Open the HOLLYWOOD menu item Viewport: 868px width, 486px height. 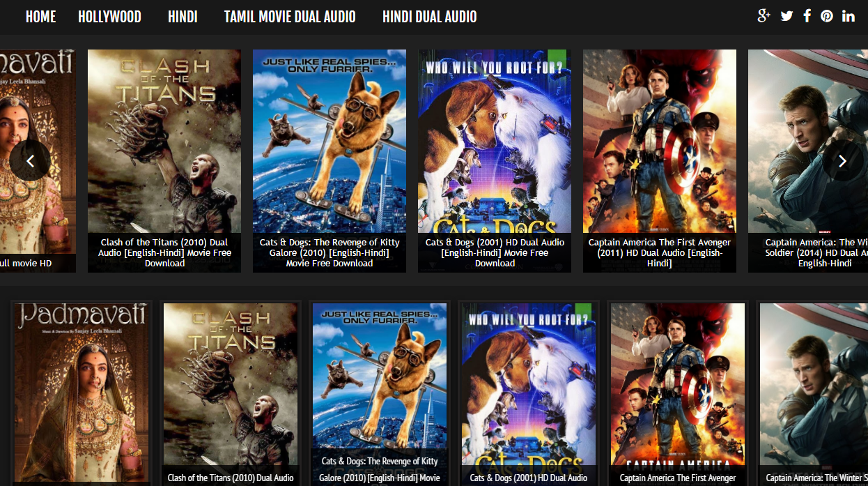tap(109, 17)
